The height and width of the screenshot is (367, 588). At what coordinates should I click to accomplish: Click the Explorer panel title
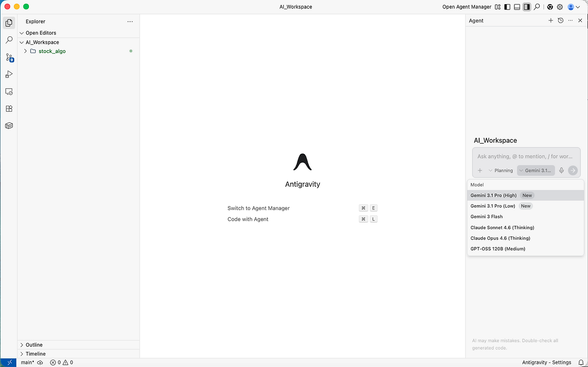pyautogui.click(x=35, y=22)
